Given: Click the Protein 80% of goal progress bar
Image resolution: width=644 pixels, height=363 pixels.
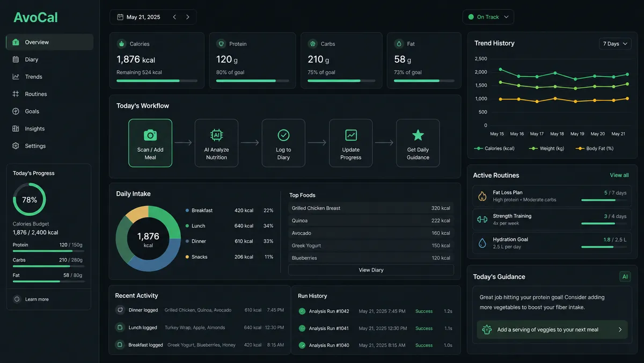Looking at the screenshot, I should (x=253, y=81).
